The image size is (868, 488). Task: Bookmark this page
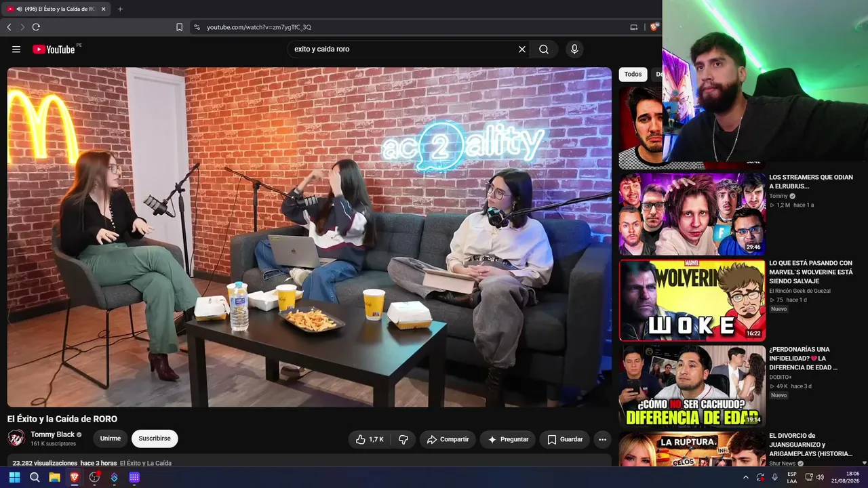pos(179,27)
